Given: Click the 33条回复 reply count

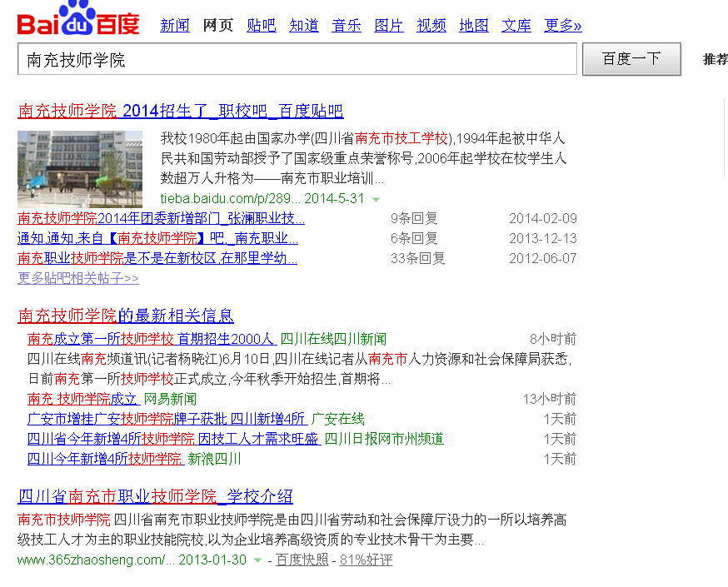Looking at the screenshot, I should tap(418, 258).
